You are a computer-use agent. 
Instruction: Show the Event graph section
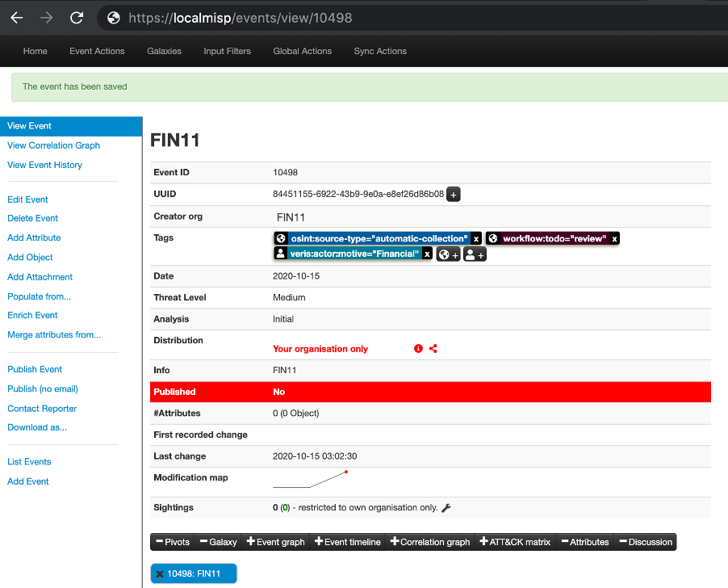click(275, 542)
